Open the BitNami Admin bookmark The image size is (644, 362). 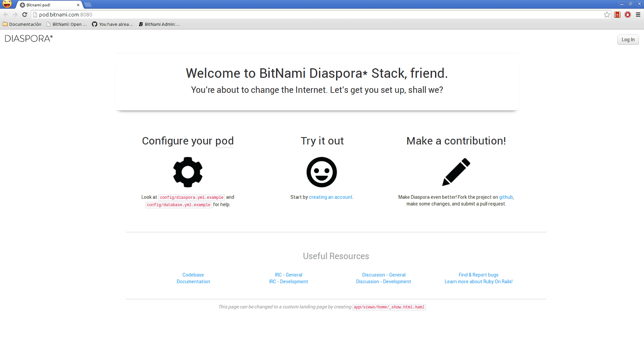tap(159, 24)
